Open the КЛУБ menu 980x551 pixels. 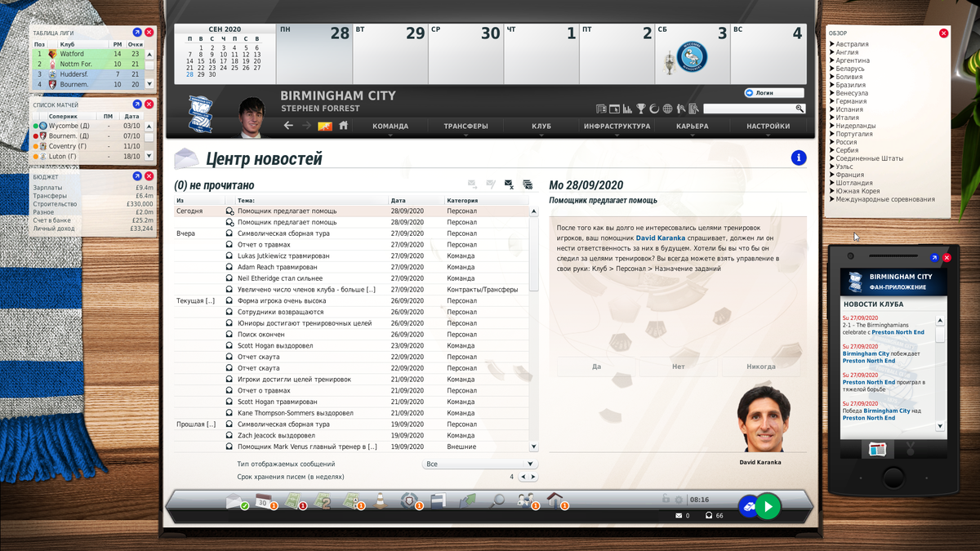point(541,127)
